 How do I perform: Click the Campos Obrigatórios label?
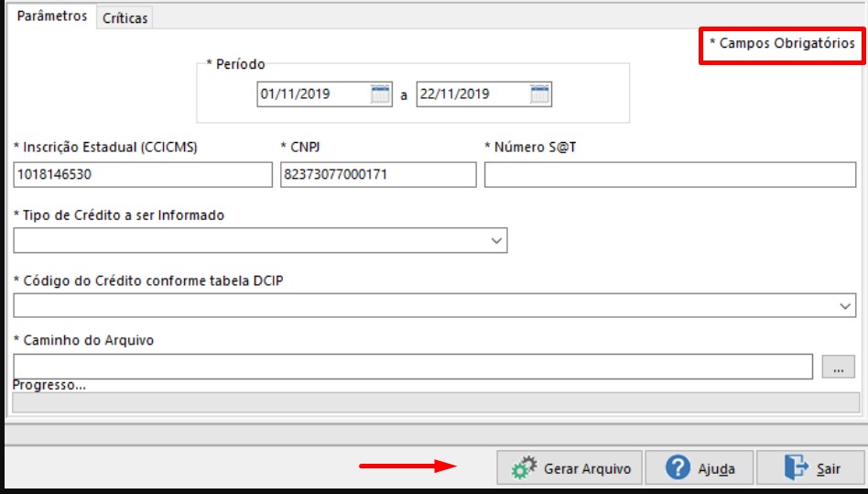point(782,43)
